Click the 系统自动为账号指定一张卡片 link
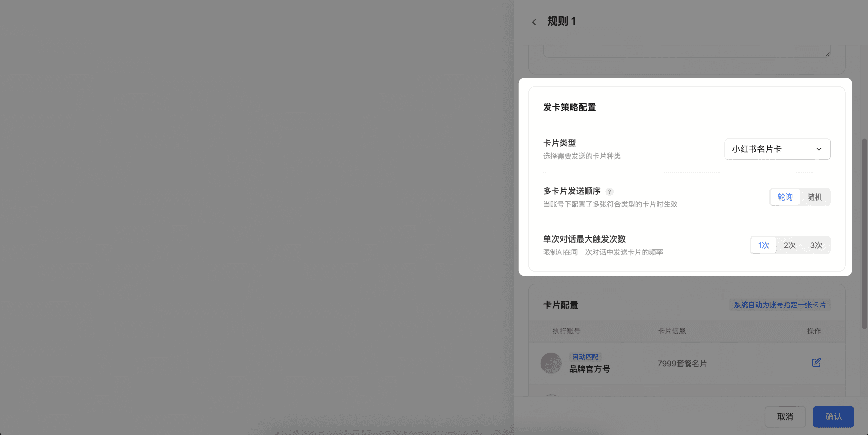This screenshot has height=435, width=868. click(780, 305)
